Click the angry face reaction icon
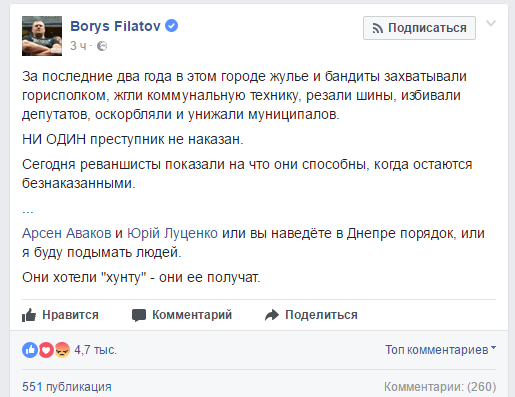 click(x=62, y=350)
